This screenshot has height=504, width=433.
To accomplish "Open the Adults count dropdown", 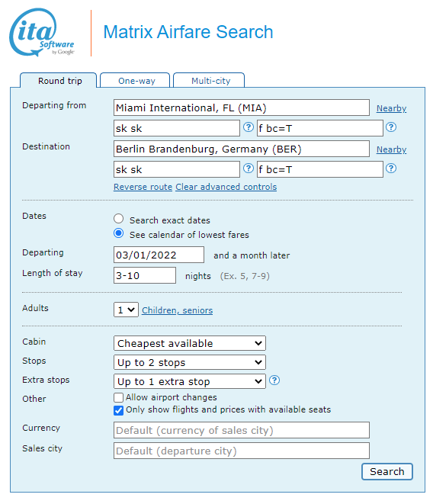I will click(x=126, y=310).
